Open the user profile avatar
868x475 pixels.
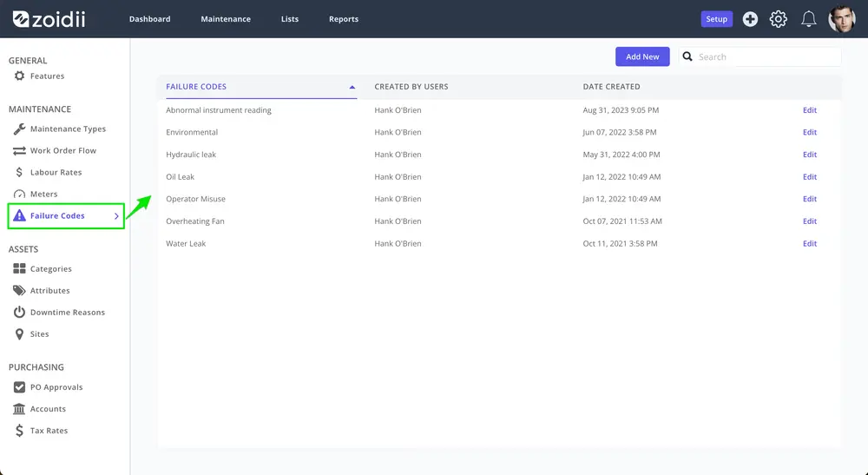tap(841, 19)
